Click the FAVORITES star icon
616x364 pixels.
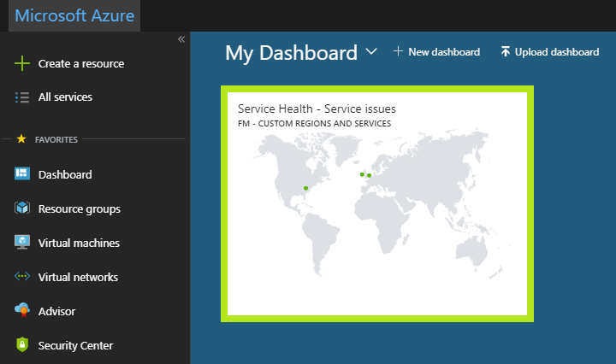pos(21,139)
